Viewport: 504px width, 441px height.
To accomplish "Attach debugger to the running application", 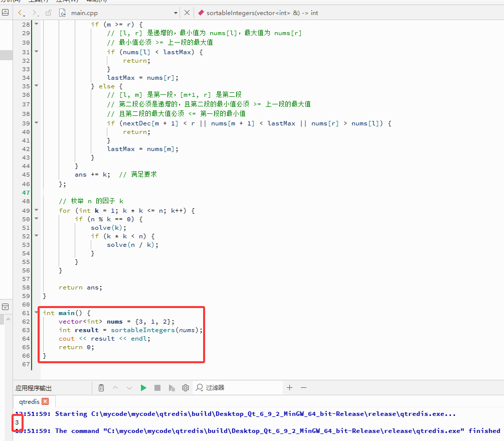I will [172, 388].
